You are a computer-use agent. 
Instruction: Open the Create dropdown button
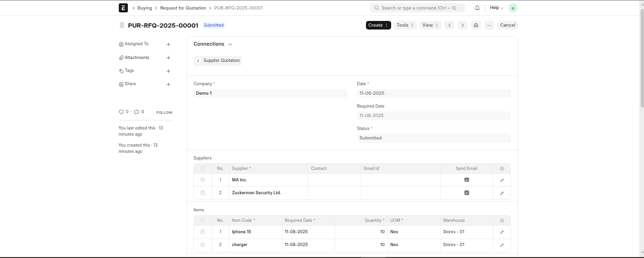click(x=378, y=25)
